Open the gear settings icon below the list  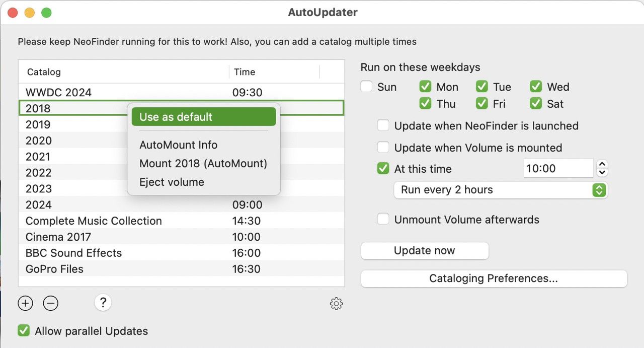336,303
